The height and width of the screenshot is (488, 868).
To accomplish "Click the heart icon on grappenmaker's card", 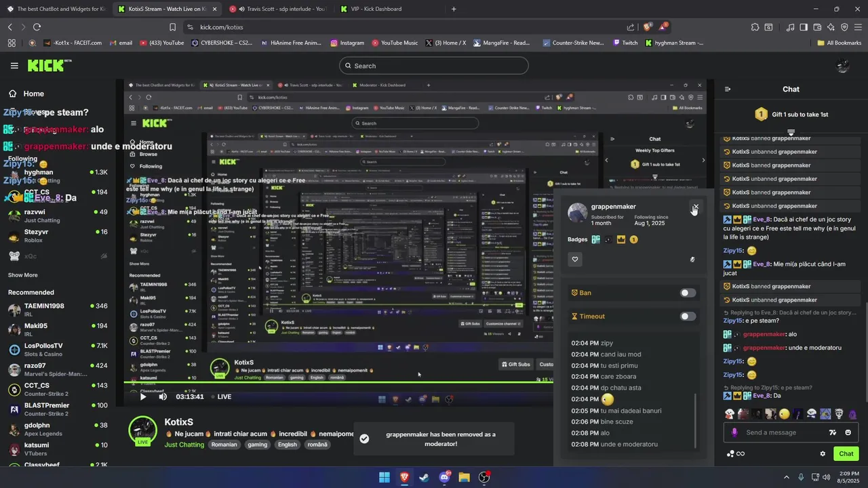I will pos(575,259).
